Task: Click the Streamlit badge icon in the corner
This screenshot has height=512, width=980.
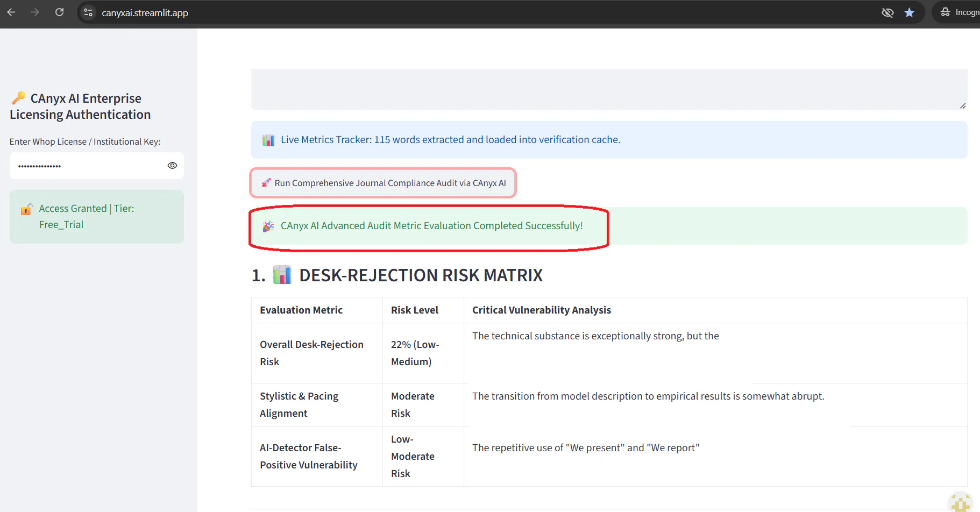Action: (960, 503)
